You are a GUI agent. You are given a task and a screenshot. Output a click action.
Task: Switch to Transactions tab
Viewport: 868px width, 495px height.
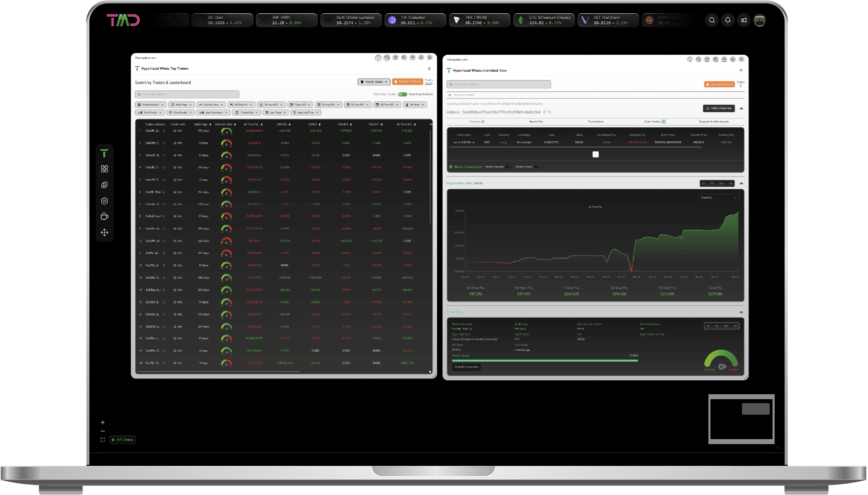point(596,122)
